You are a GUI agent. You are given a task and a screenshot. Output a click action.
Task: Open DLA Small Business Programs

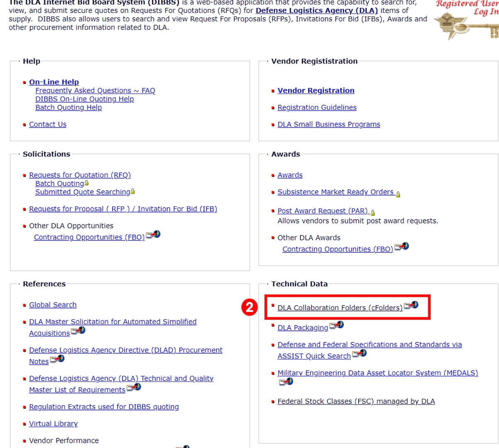[x=329, y=124]
